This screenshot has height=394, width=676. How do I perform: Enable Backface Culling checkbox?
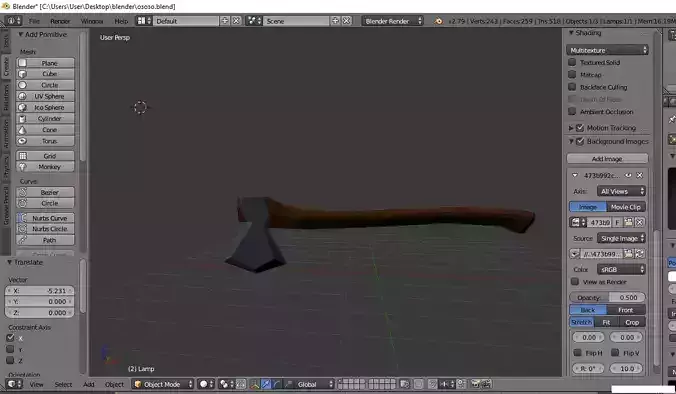pyautogui.click(x=572, y=87)
